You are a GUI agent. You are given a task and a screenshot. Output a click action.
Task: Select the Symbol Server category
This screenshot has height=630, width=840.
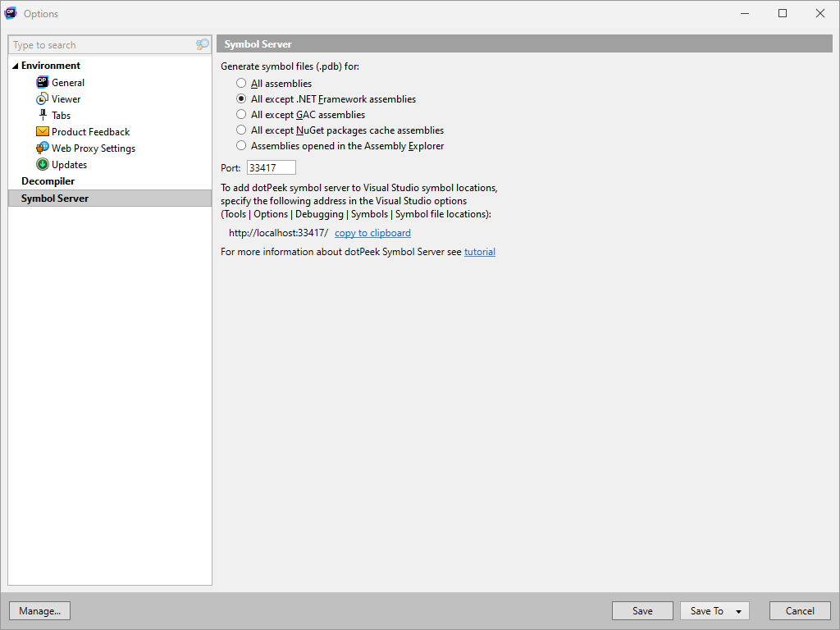(110, 199)
